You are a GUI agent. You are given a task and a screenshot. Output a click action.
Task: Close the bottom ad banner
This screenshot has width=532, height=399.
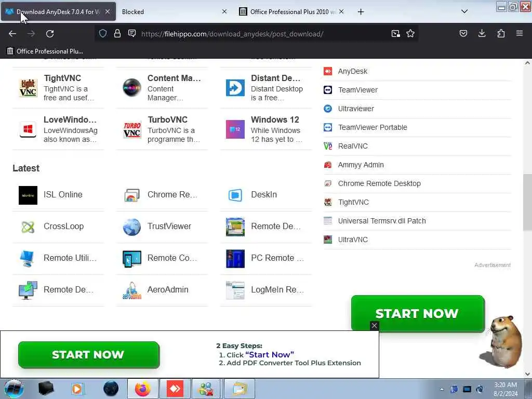(374, 326)
